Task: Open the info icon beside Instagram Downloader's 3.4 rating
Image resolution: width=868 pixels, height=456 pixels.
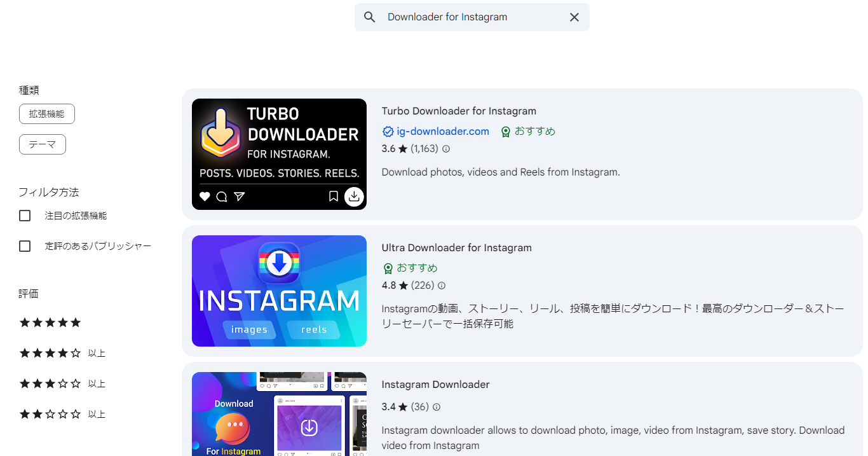Action: 437,407
